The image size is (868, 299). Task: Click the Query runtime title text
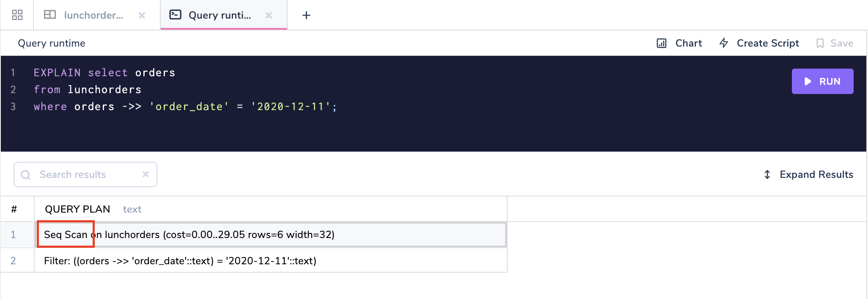tap(52, 43)
